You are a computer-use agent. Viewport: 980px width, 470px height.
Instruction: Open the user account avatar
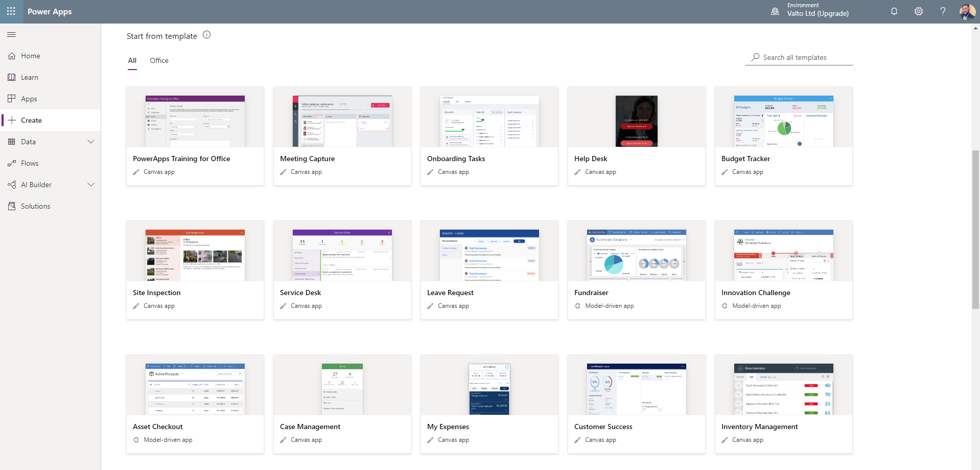click(967, 11)
